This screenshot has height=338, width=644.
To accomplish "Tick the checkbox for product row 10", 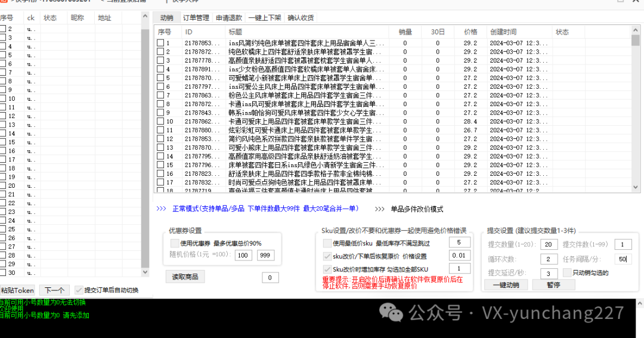I will point(160,121).
